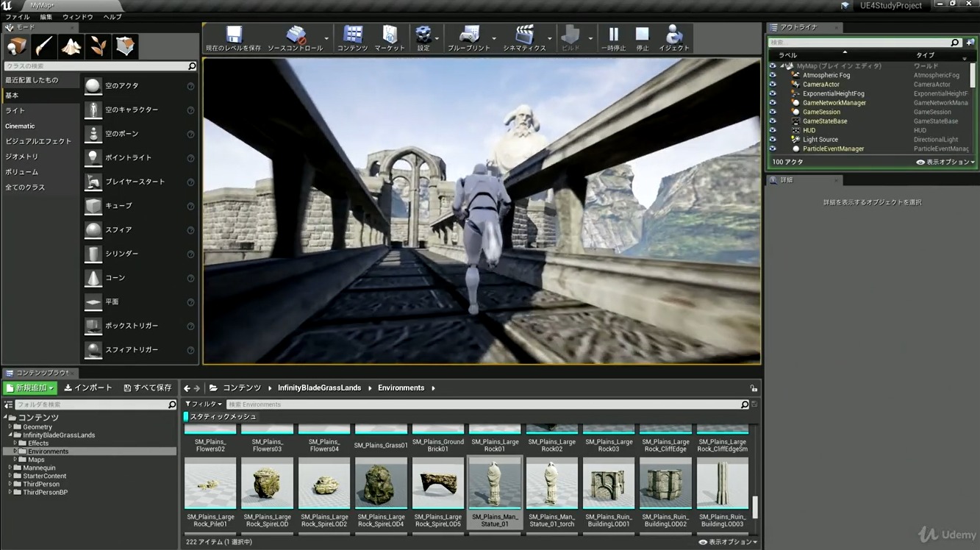Toggle visibility of Atmospheric Fog
The image size is (980, 550).
coord(773,75)
